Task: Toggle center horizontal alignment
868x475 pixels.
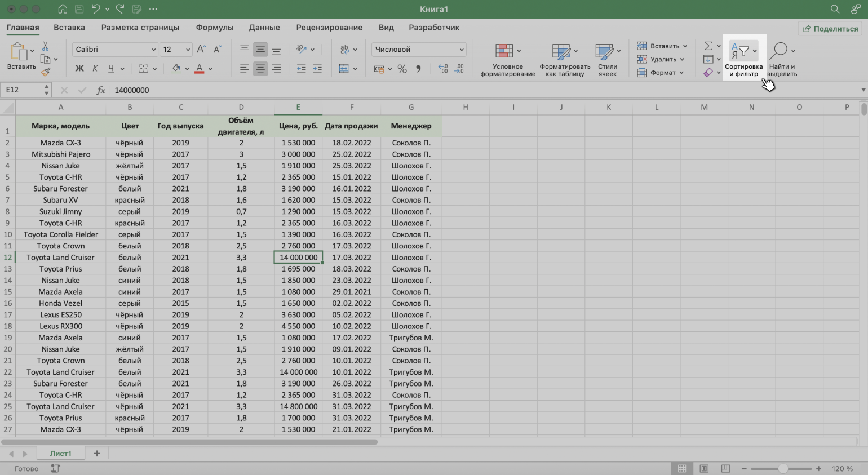Action: [260, 69]
